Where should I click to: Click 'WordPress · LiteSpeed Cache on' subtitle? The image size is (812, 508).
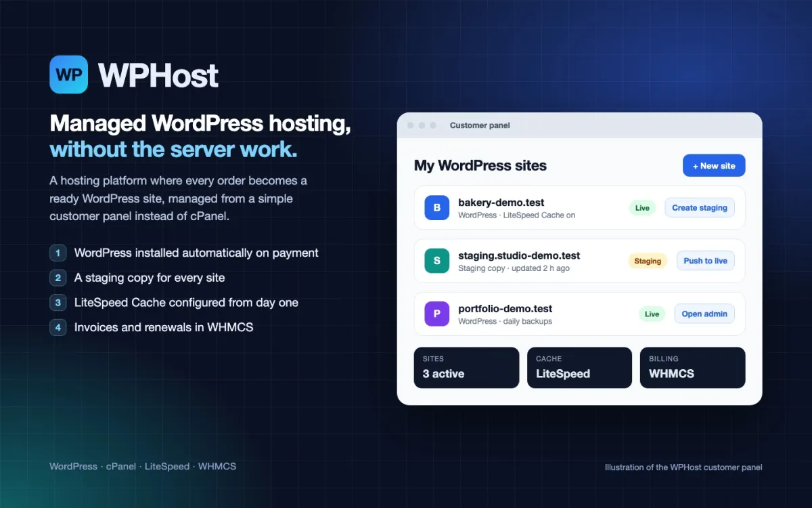click(x=516, y=215)
